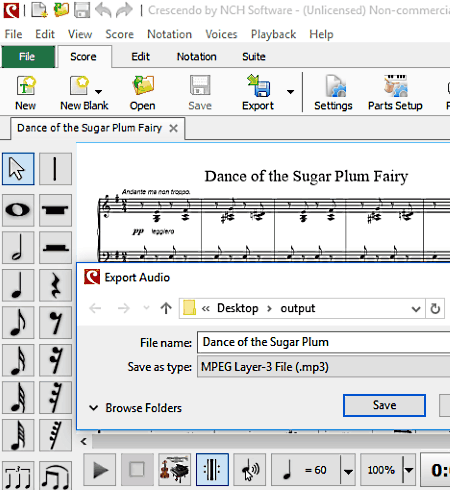Image resolution: width=450 pixels, height=492 pixels.
Task: Choose the whole note tool
Action: click(18, 210)
